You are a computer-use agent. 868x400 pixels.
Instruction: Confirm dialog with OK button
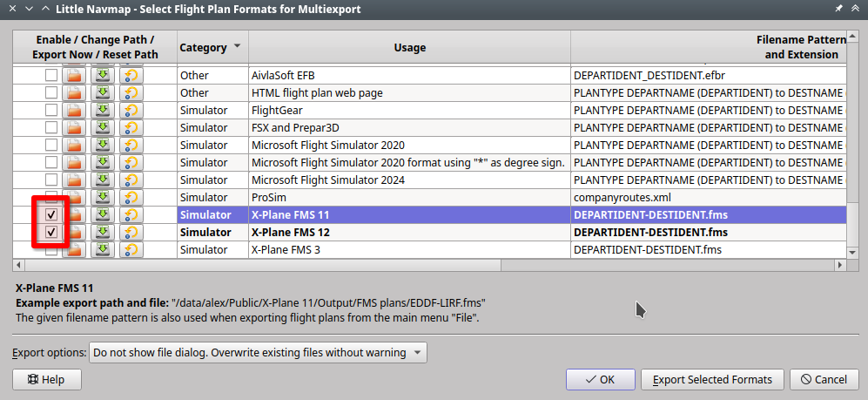[x=600, y=379]
